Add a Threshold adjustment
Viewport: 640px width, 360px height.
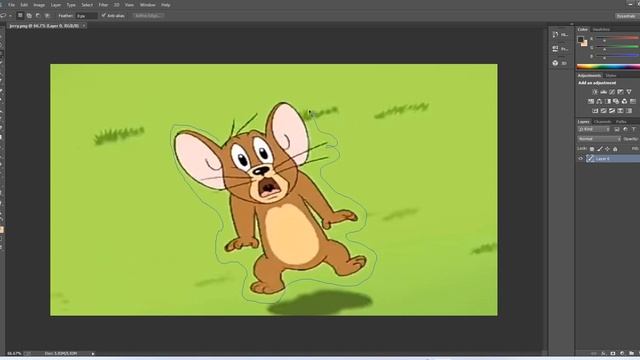(612, 111)
